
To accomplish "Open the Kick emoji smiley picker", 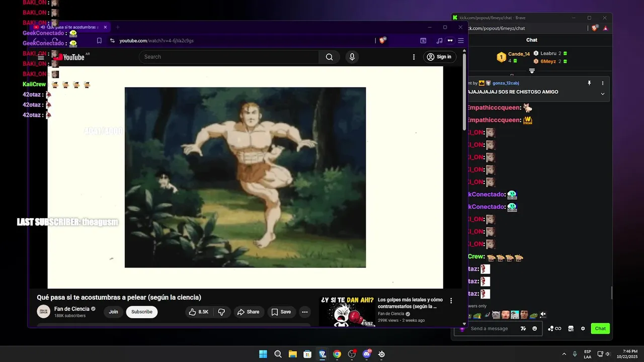I will pos(534,328).
